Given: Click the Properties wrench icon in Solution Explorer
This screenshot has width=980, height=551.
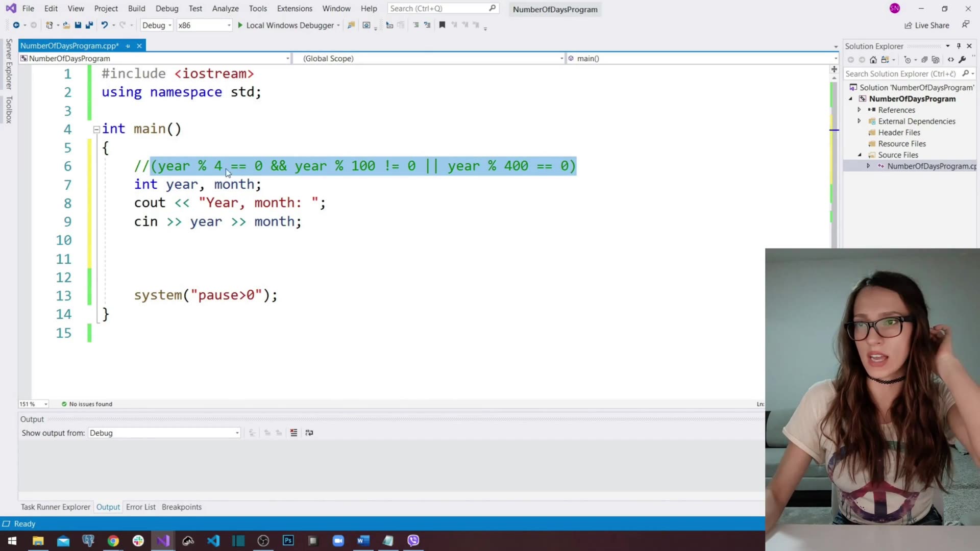Looking at the screenshot, I should (x=963, y=60).
